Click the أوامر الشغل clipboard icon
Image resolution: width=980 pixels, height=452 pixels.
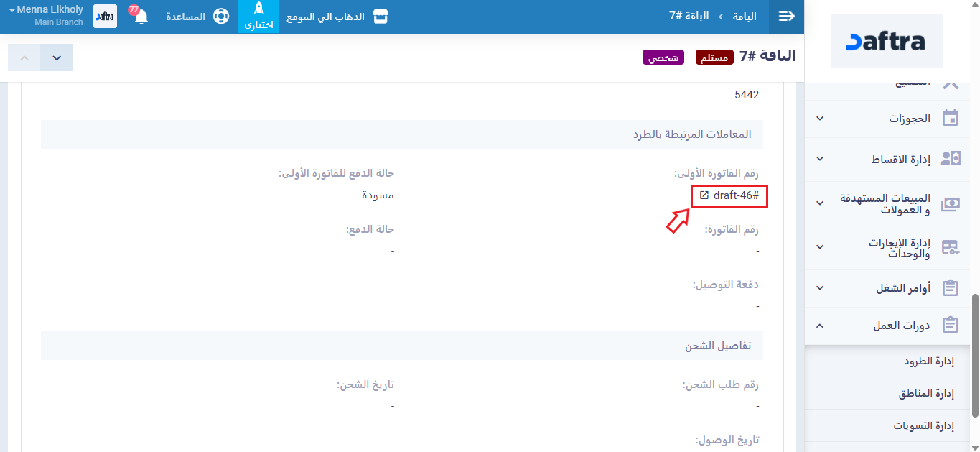pos(951,288)
